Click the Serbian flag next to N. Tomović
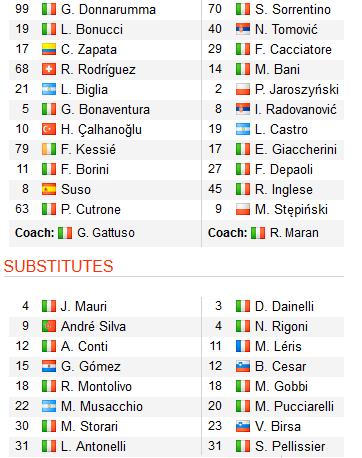 243,29
